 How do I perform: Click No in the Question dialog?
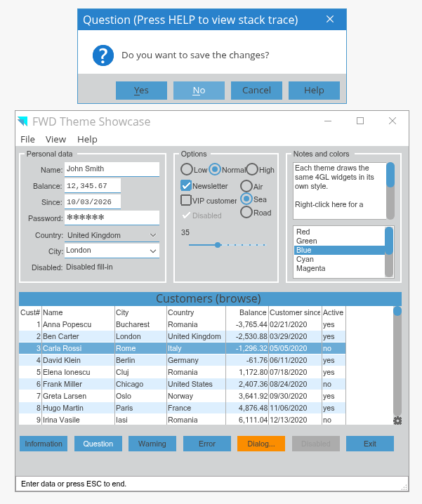(x=199, y=91)
